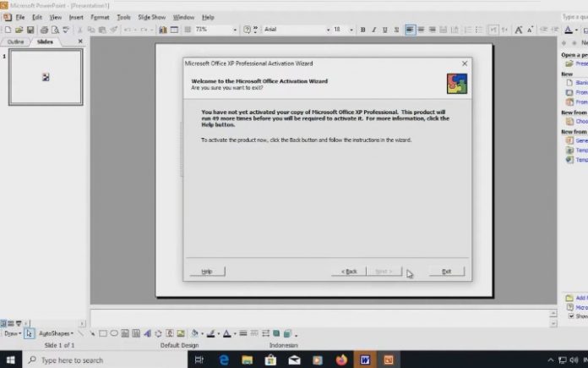Click the Help button in Activation Wizard

(207, 271)
